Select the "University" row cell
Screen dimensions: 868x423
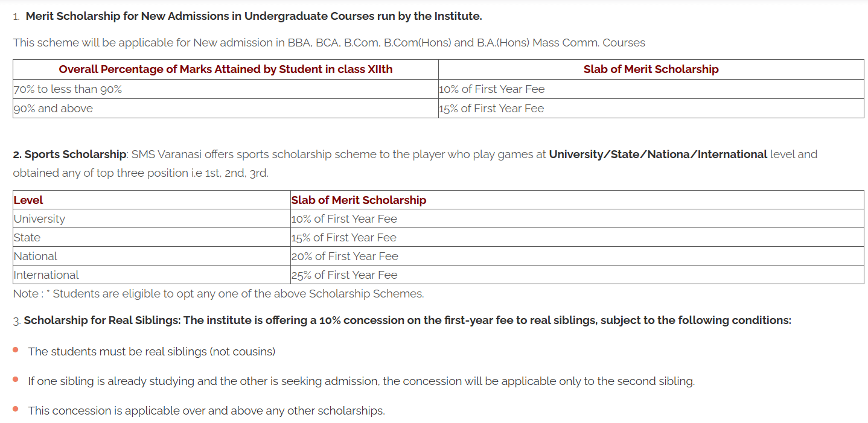click(39, 219)
